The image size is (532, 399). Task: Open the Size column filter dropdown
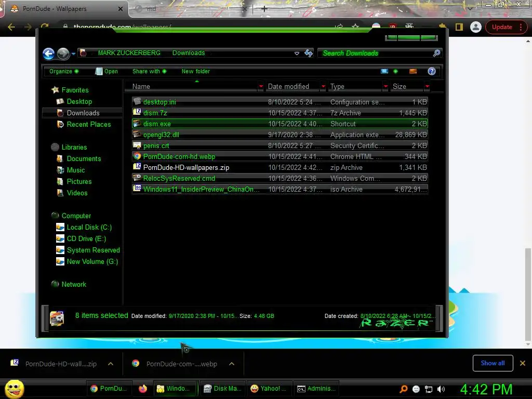pyautogui.click(x=427, y=87)
